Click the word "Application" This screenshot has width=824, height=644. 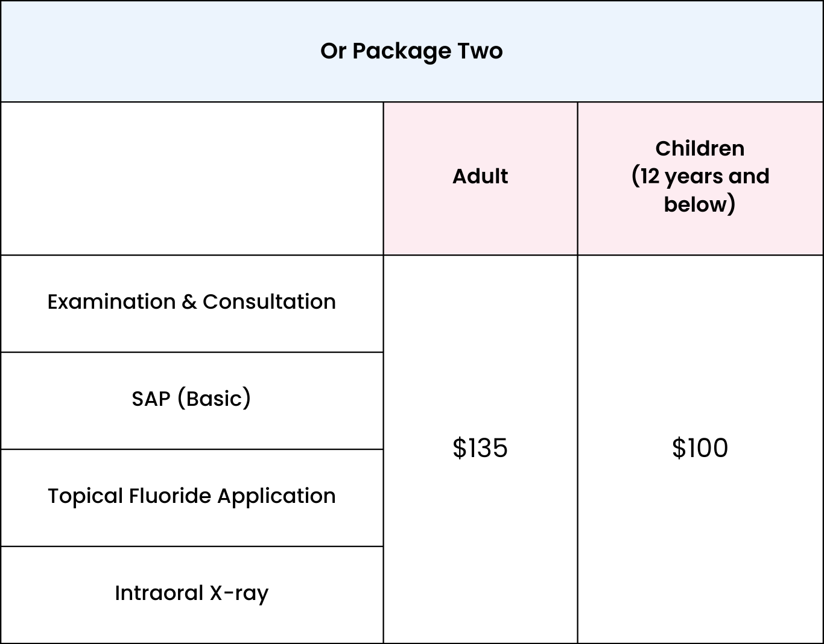pos(276,496)
